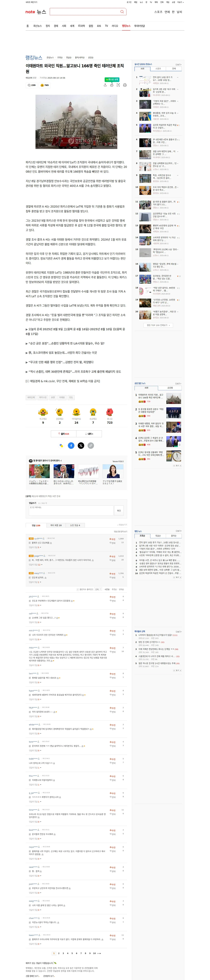Open 랭킹 TOP 100 전체보기 link
The width and height of the screenshot is (210, 980).
(x=158, y=325)
